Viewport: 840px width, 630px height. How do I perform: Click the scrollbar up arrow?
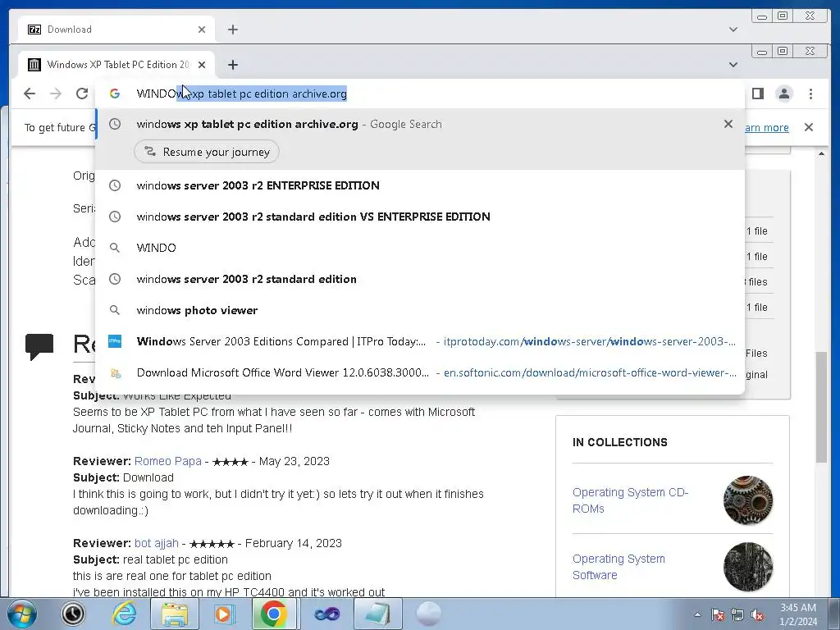(x=821, y=154)
